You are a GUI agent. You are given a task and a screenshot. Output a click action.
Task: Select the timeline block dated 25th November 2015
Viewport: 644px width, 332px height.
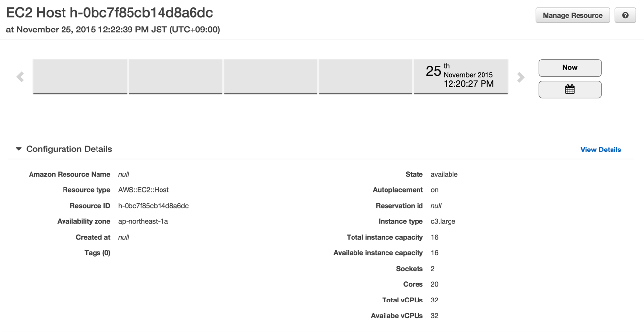pyautogui.click(x=460, y=77)
